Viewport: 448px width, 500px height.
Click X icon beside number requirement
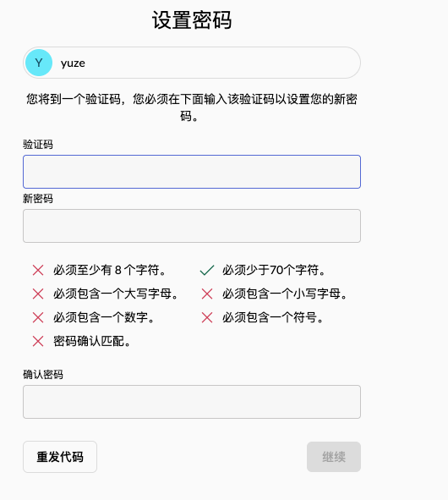38,317
